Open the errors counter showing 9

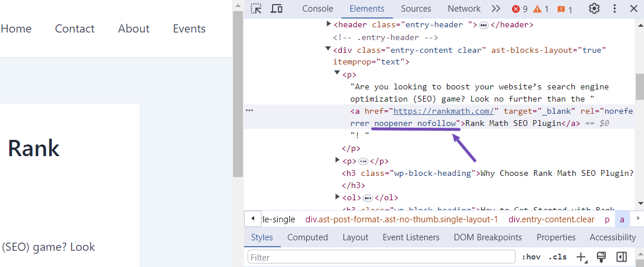click(520, 9)
